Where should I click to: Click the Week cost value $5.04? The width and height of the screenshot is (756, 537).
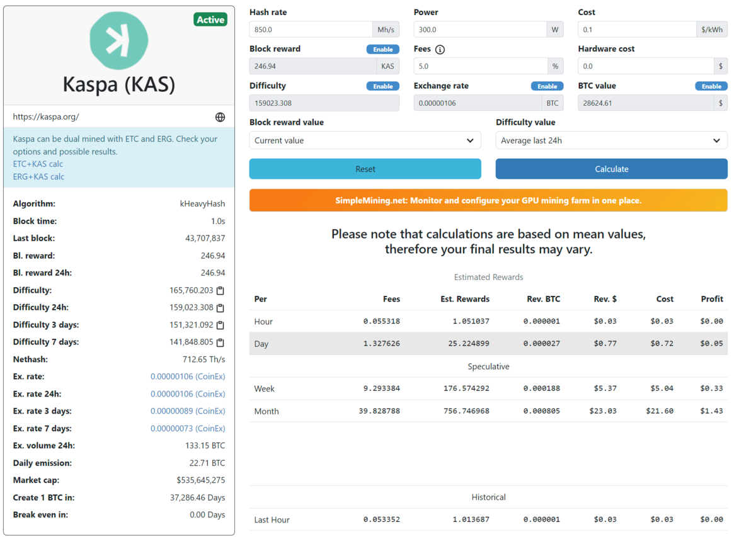[x=661, y=389]
